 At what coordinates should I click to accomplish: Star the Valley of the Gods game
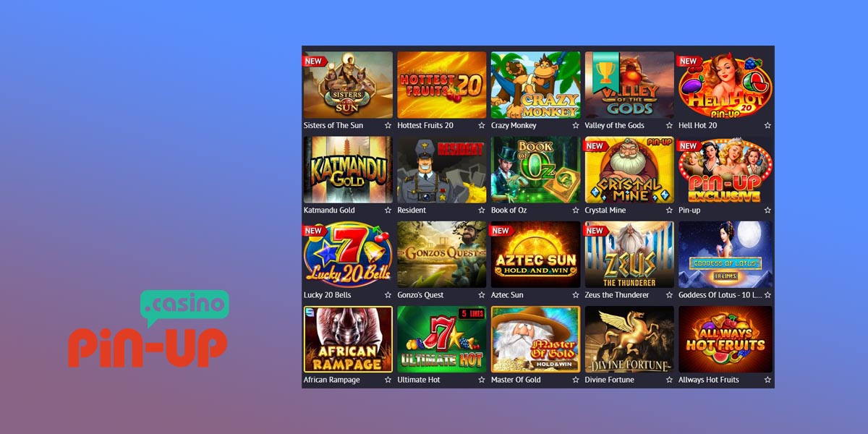pyautogui.click(x=669, y=126)
